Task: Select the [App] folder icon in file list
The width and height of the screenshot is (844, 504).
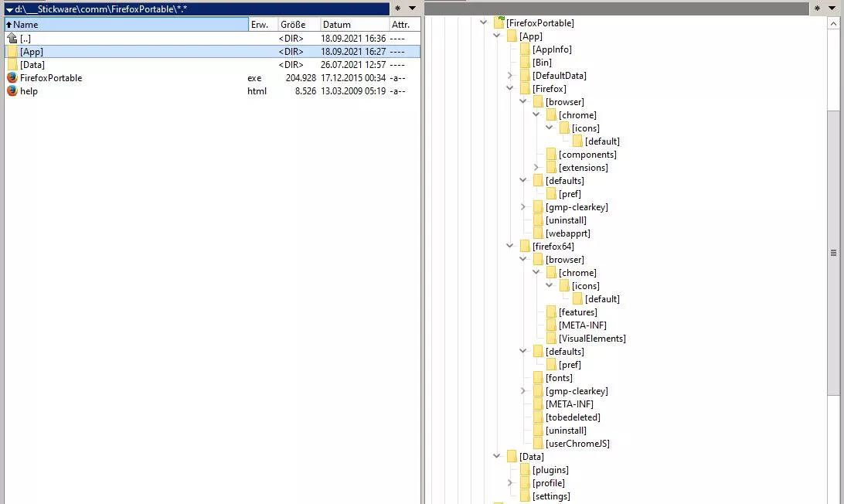Action: (12, 52)
